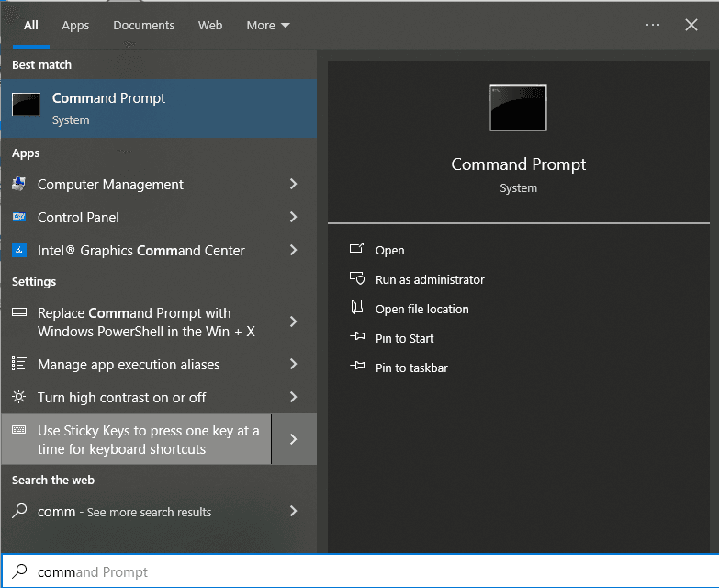Click the Run as administrator shield icon
The image size is (719, 588).
point(357,279)
